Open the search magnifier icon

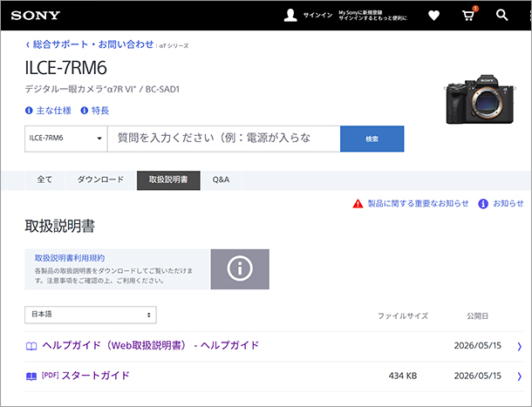click(x=501, y=16)
